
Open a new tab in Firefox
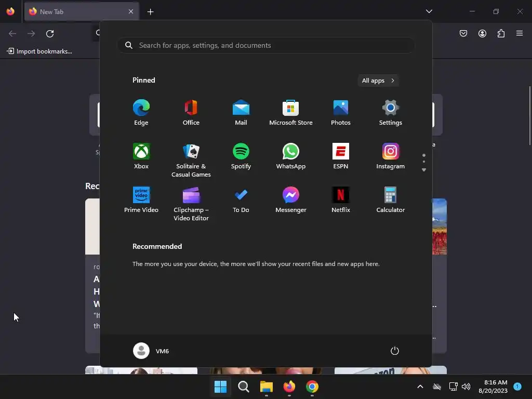150,12
